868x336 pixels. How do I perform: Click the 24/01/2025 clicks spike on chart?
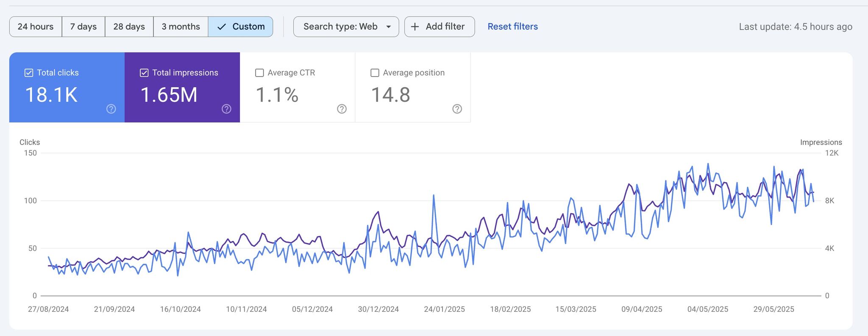(434, 195)
